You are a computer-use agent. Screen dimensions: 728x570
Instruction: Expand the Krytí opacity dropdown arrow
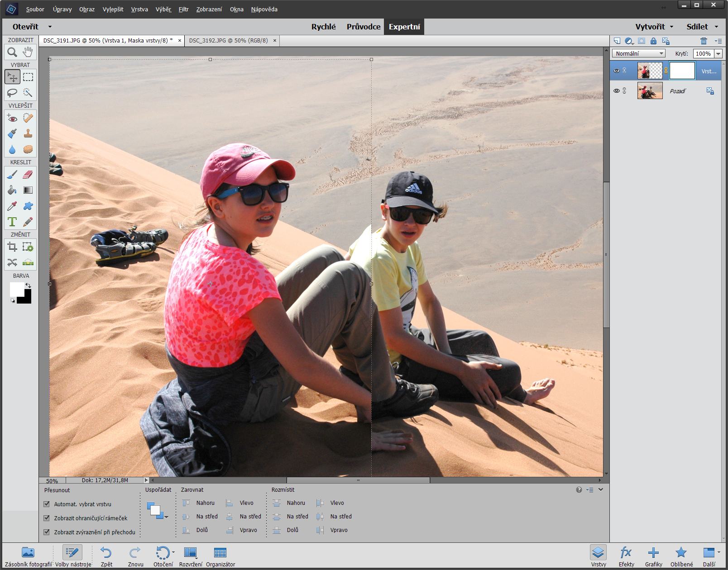[718, 53]
